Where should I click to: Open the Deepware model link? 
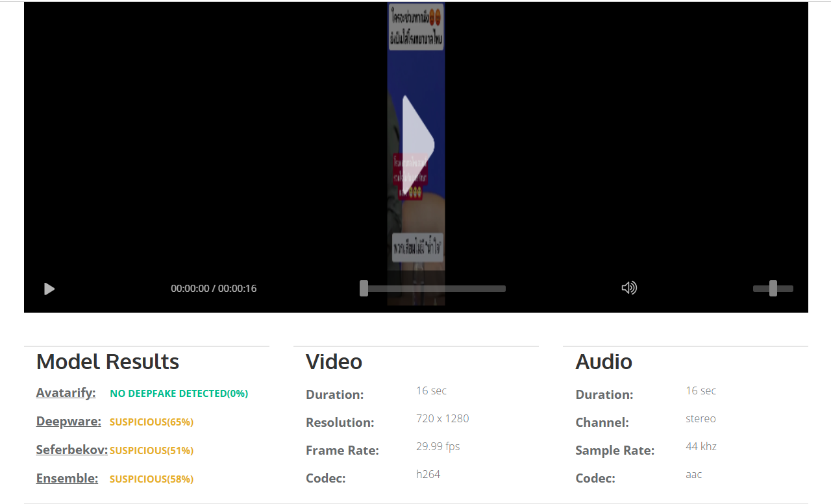(69, 421)
